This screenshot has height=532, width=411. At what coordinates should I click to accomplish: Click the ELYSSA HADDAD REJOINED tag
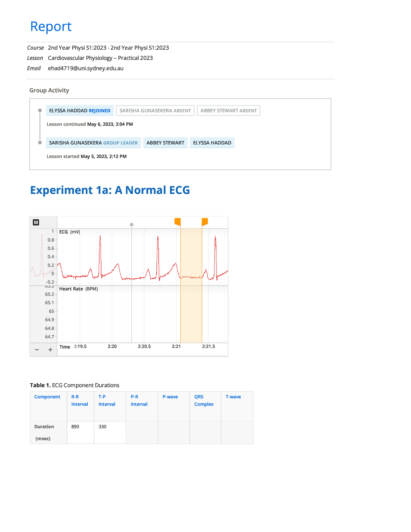[x=80, y=111]
